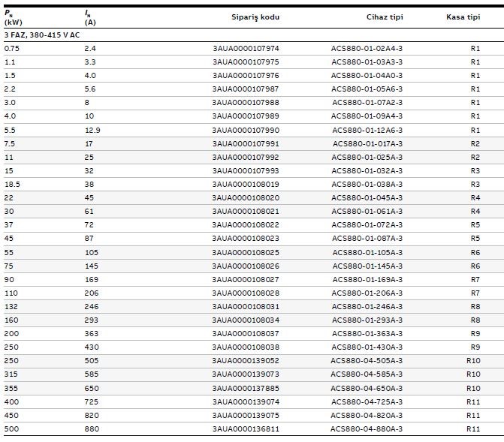Select device type ACS880-01-206A-3
504x442 pixels.
[x=367, y=293]
